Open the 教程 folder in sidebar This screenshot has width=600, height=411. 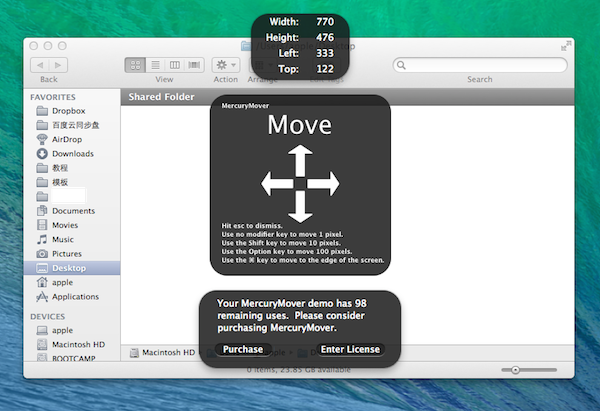(72, 168)
